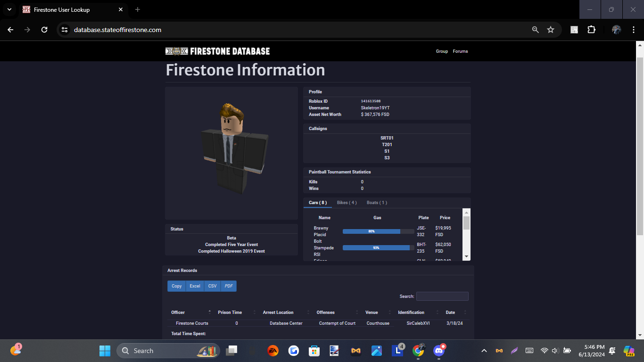644x362 pixels.
Task: Sort arrest records by Offenses
Action: coord(337,313)
